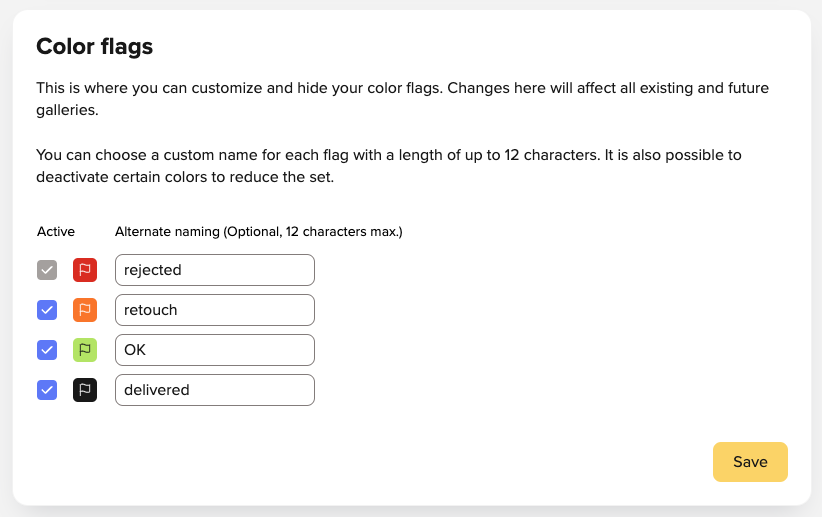Click the 'Color flags' heading
The height and width of the screenshot is (517, 822).
click(x=94, y=46)
